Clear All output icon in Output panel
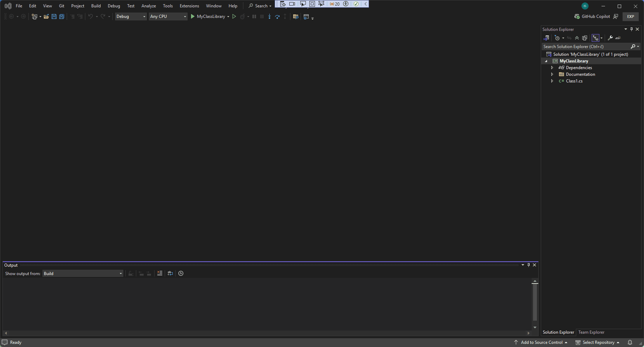 [160, 273]
